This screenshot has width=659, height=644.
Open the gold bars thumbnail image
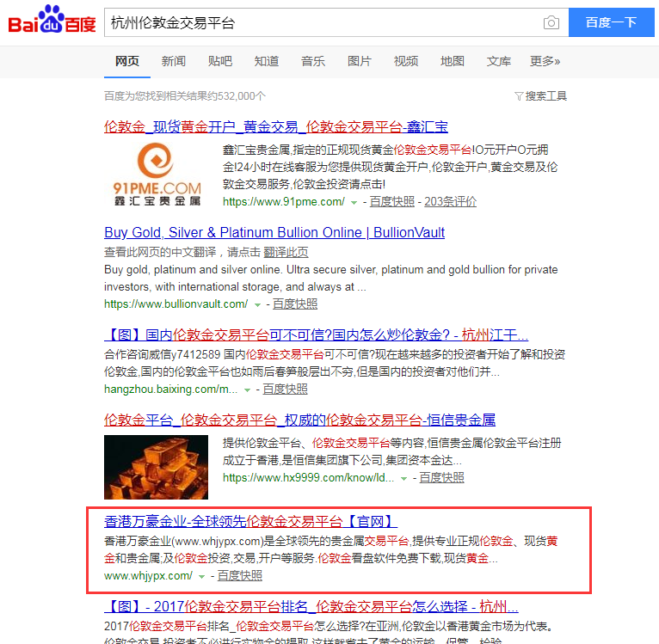tap(156, 467)
